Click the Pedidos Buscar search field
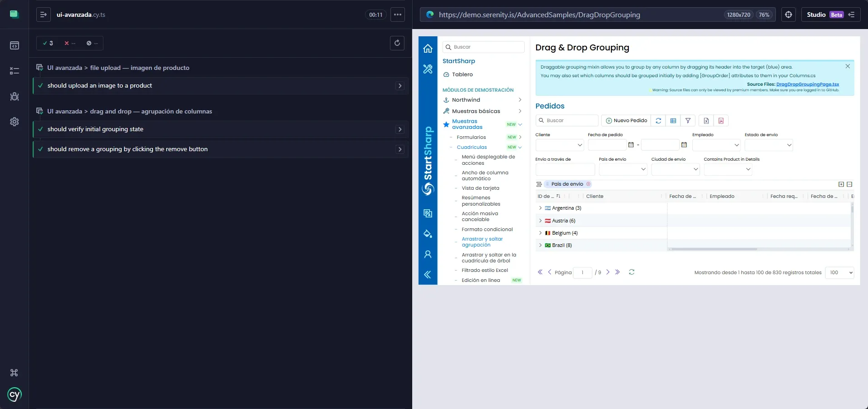The height and width of the screenshot is (409, 868). (567, 120)
